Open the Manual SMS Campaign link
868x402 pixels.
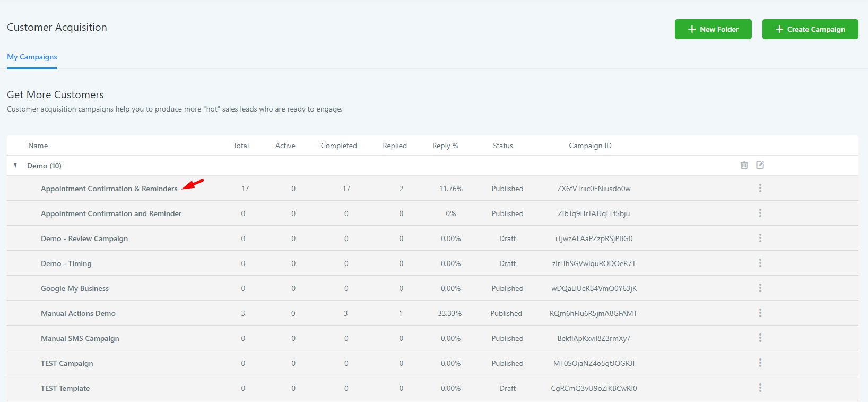[80, 338]
